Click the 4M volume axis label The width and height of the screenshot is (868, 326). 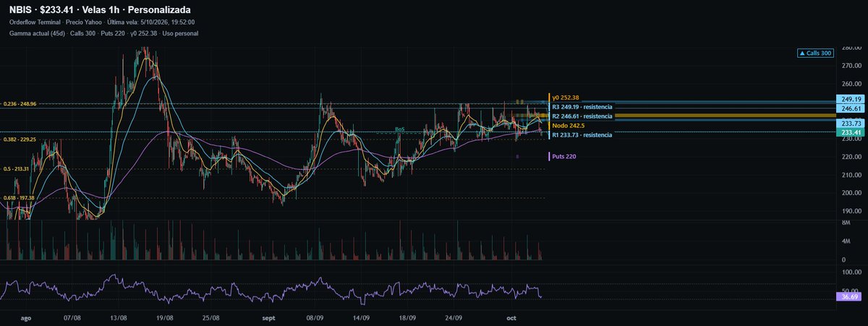[846, 242]
